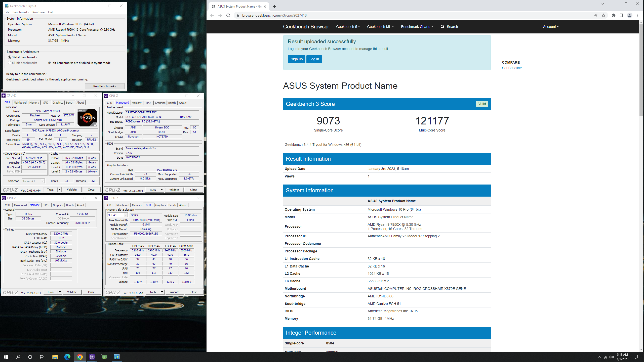
Task: Click Tools button in CPU-Z Mainboard window
Action: click(x=153, y=190)
